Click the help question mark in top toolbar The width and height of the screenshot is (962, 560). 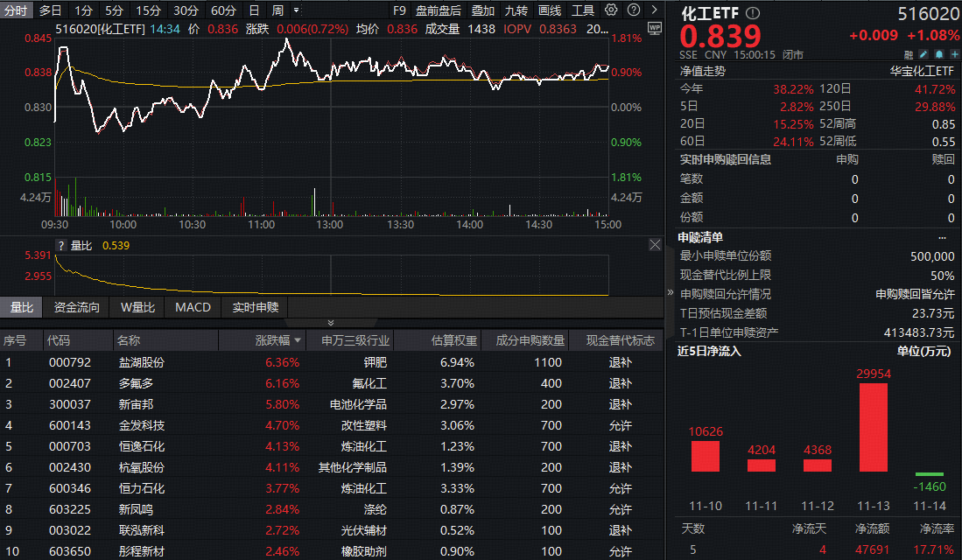(x=632, y=10)
